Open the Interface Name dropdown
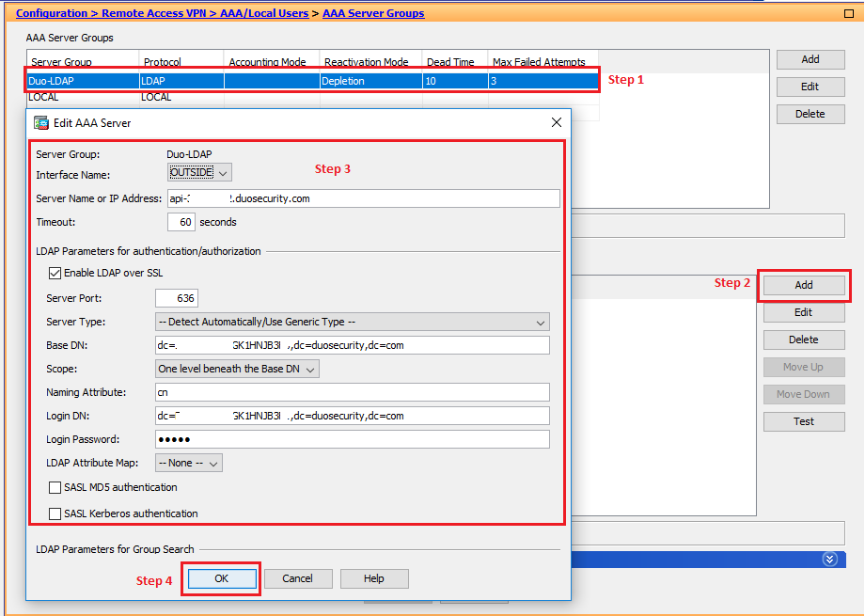The image size is (865, 616). (x=199, y=173)
